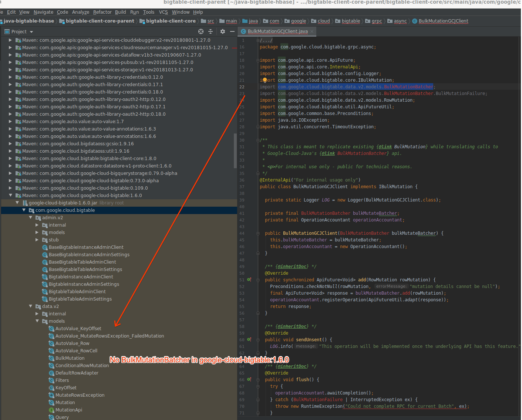
Task: Click override gutter icon at line 51
Action: point(249,280)
